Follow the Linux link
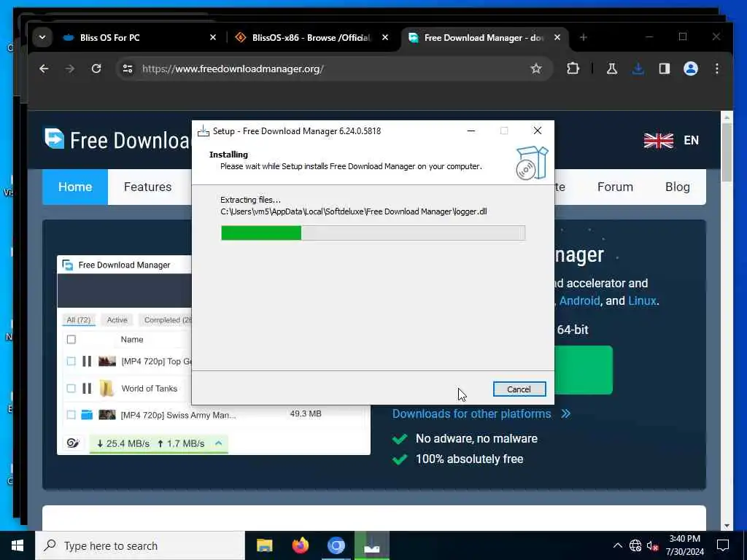 [642, 301]
